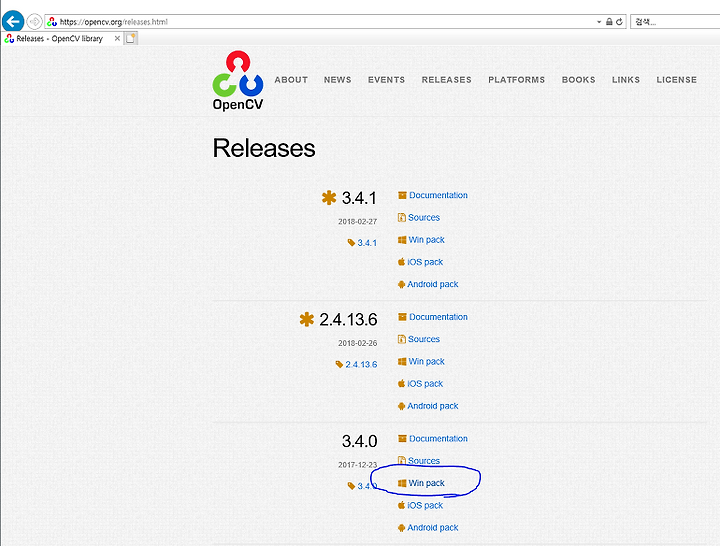Click the Releases page heading
The width and height of the screenshot is (720, 546).
click(x=264, y=148)
